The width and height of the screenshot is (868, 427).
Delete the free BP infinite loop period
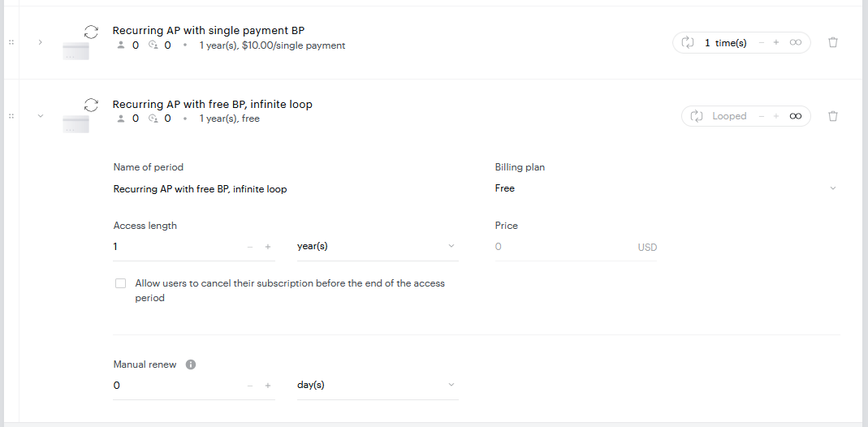point(832,116)
